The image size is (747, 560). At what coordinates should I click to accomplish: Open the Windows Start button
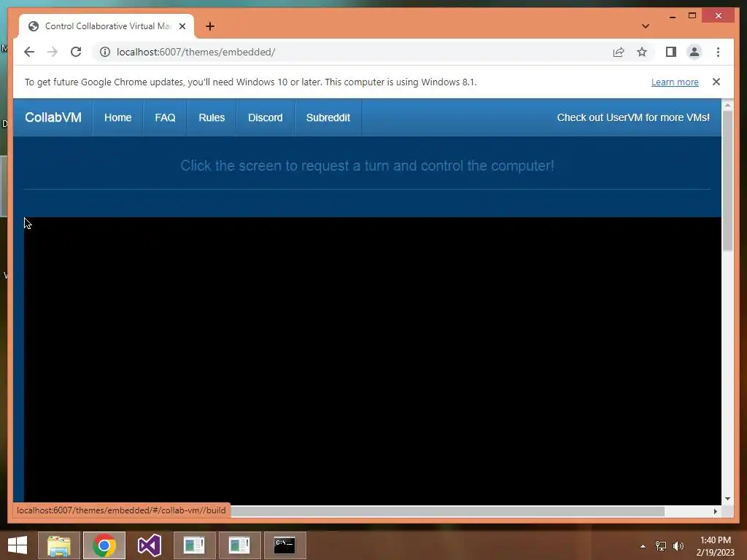coord(18,545)
